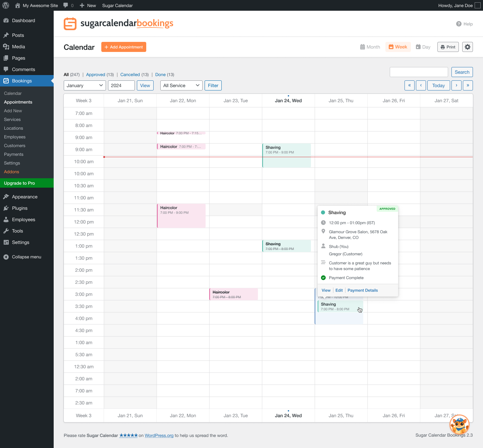Expand the All Service dropdown
This screenshot has height=448, width=483.
coord(181,85)
